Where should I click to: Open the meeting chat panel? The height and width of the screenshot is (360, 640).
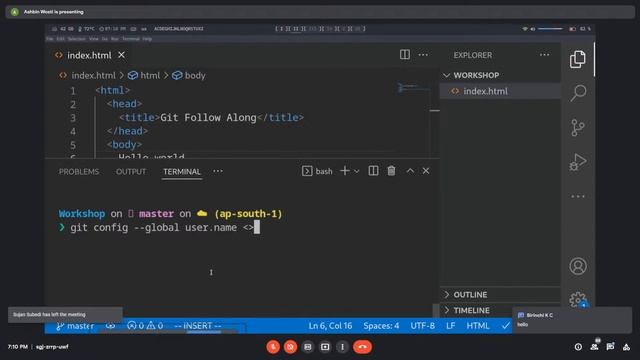click(x=610, y=347)
